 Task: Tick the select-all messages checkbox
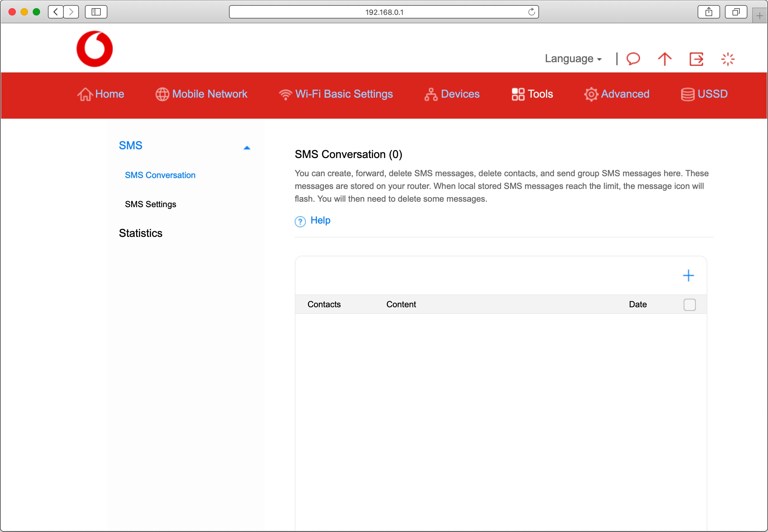coord(689,304)
